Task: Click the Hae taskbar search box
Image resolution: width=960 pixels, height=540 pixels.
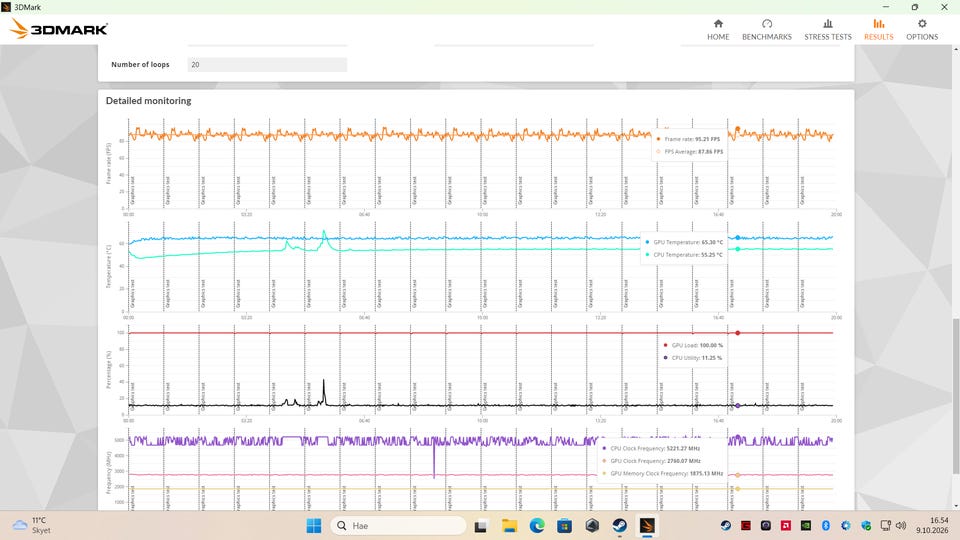Action: [x=398, y=525]
